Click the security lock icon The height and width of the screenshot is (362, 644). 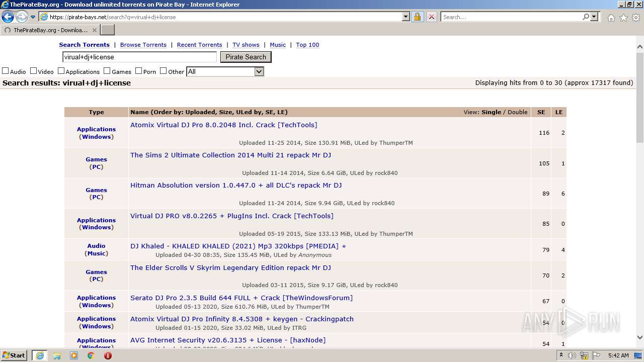pyautogui.click(x=417, y=17)
